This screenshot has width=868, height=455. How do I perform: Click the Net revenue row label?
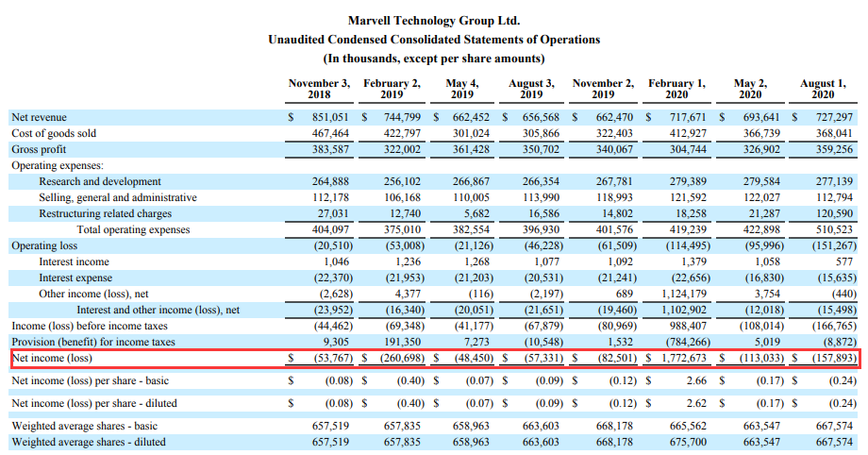tap(39, 117)
